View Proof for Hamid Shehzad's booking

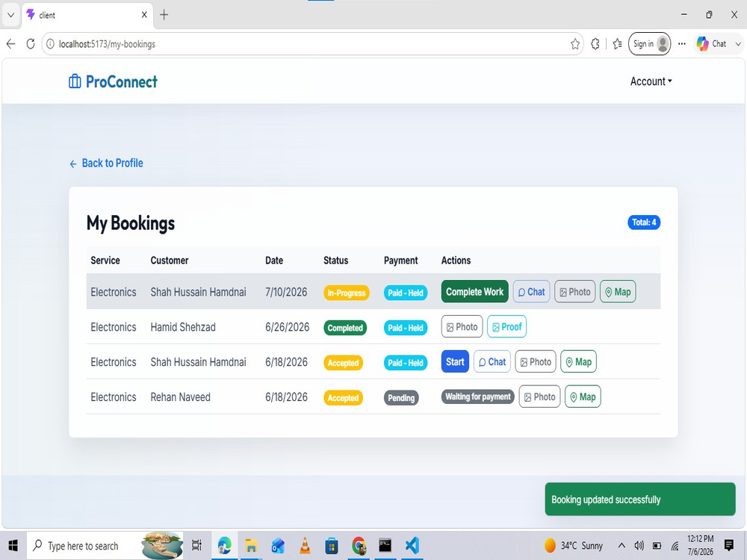coord(506,327)
